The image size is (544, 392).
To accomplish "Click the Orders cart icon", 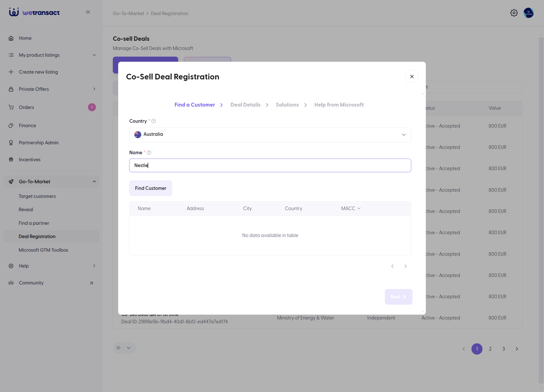I will (x=11, y=107).
